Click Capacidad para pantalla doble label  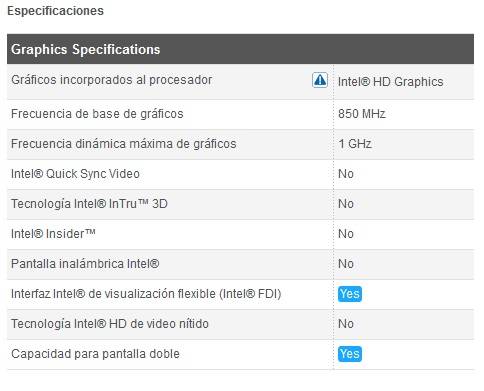(95, 354)
